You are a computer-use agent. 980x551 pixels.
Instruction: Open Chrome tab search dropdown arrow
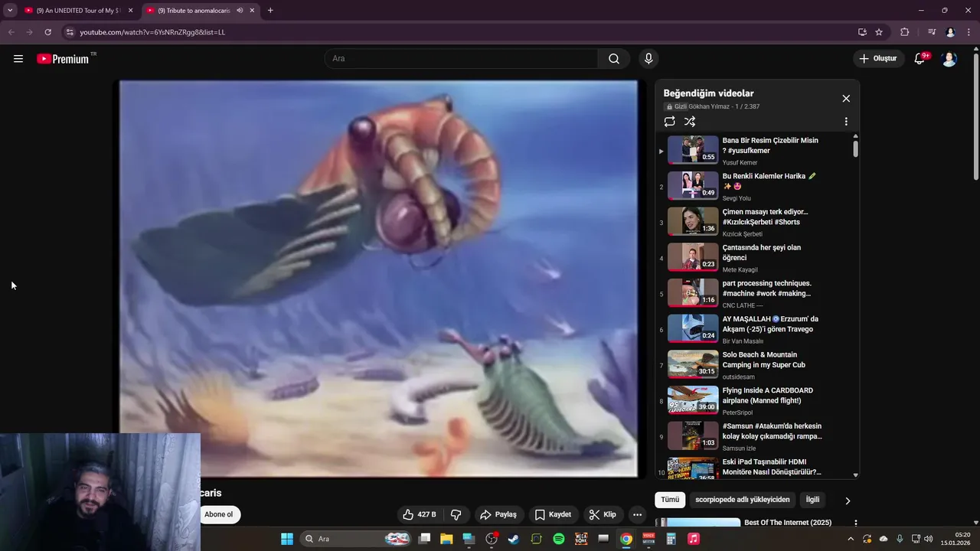10,11
